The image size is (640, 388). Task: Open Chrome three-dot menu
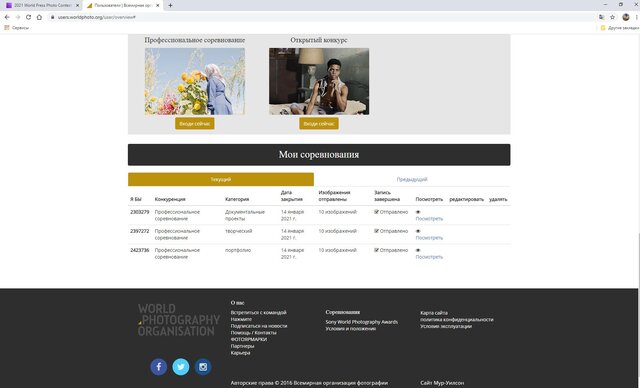click(x=636, y=17)
